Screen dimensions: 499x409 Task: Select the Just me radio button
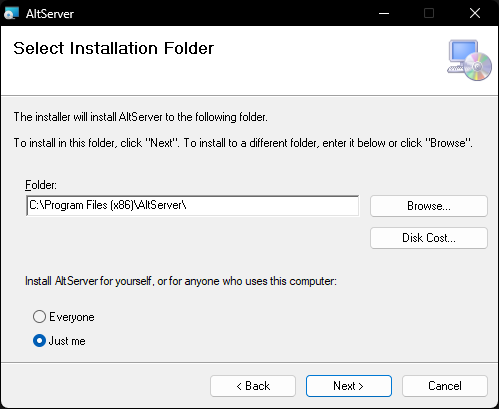pyautogui.click(x=39, y=341)
